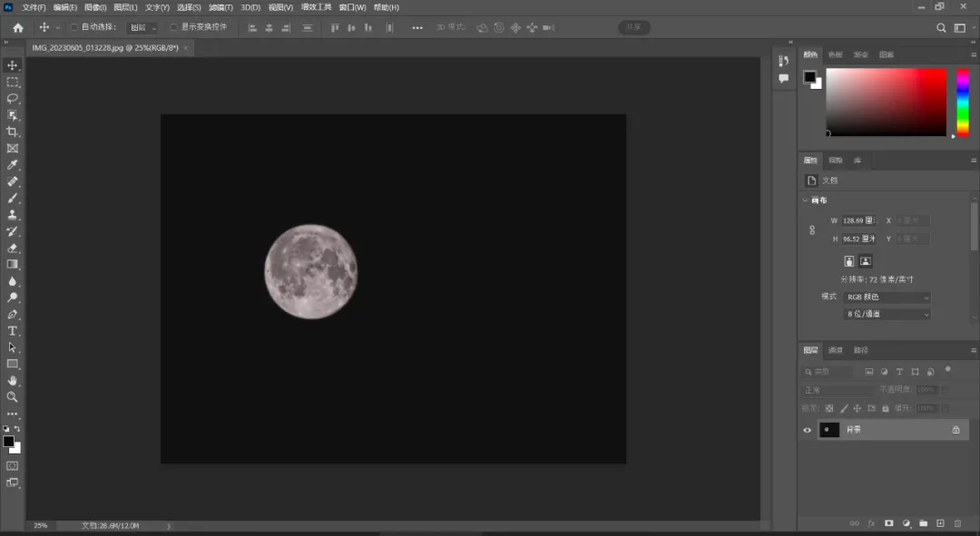Open the Move tool preset dropdown arrow
980x536 pixels.
click(x=58, y=27)
